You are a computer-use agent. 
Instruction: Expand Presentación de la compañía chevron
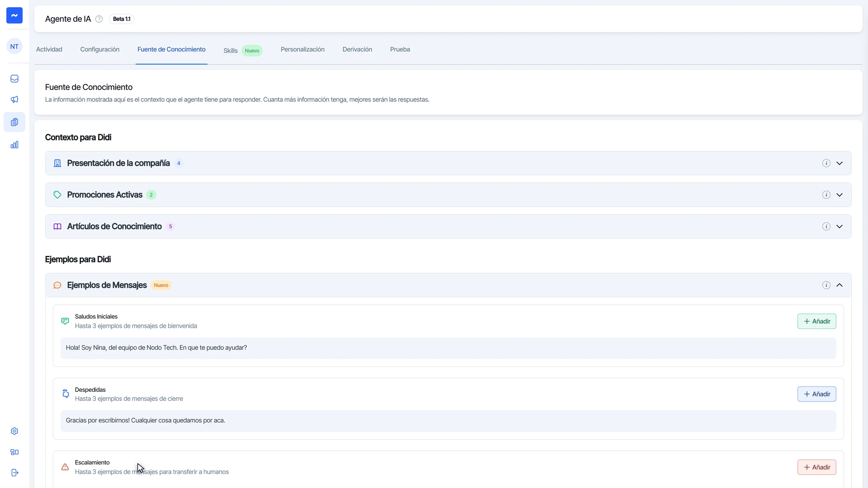840,163
